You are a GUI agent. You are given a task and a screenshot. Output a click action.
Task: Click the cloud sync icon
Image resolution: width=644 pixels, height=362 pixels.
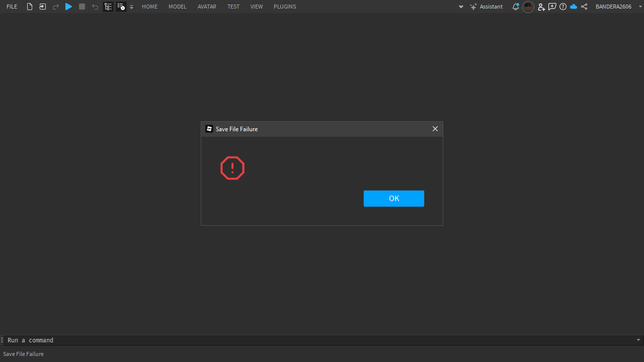coord(574,7)
